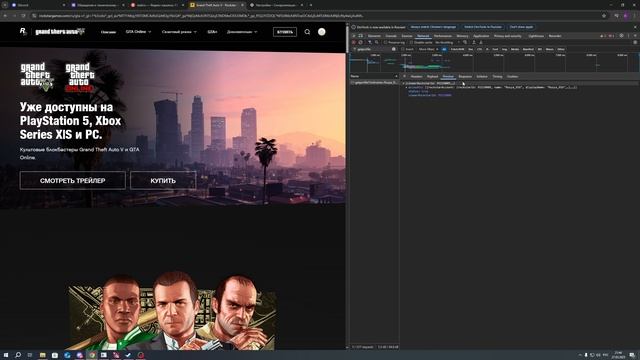Select the DevTools inspect element icon

(x=354, y=36)
